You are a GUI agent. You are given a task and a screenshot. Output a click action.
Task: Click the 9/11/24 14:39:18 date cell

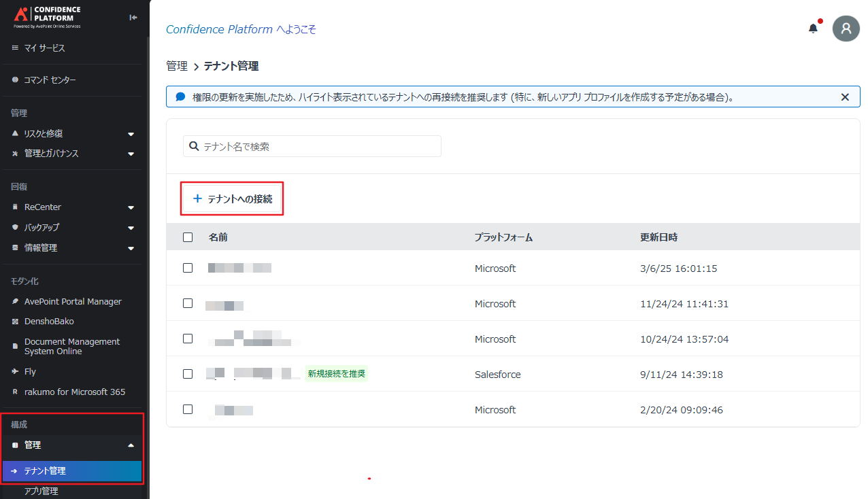682,375
